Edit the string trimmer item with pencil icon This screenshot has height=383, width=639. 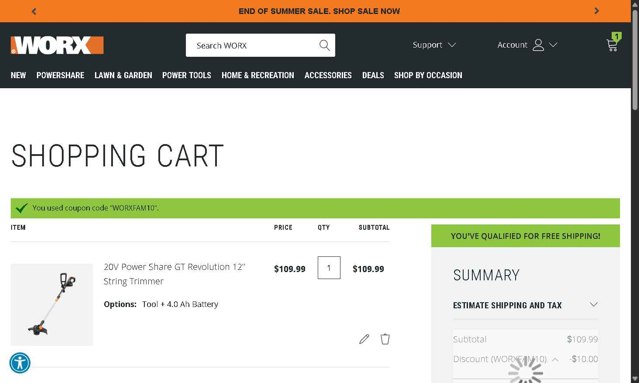coord(364,339)
